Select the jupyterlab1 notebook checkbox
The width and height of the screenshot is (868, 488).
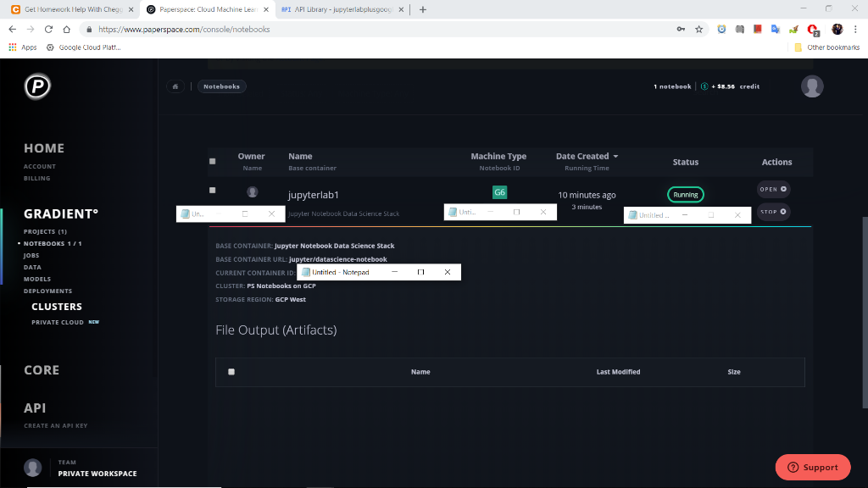tap(213, 191)
